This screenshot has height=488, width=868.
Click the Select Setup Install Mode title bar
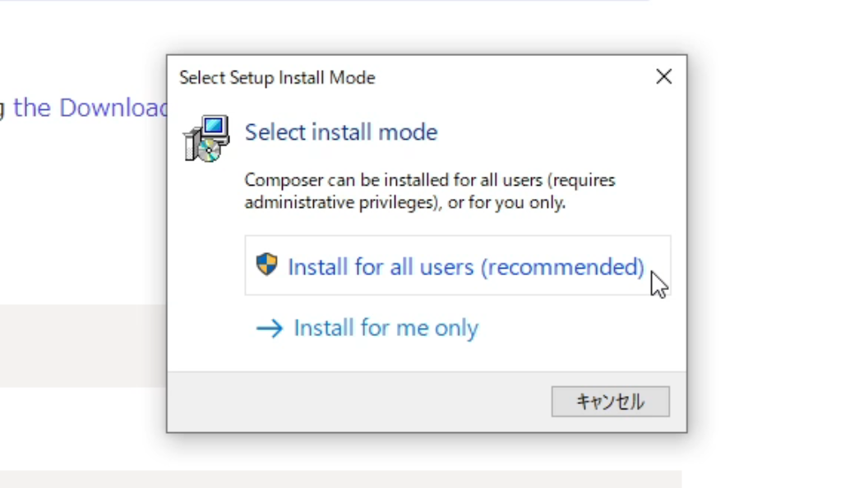409,77
